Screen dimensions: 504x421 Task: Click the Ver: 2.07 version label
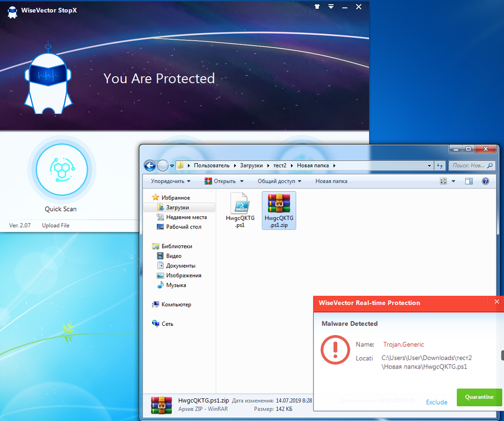click(x=20, y=225)
